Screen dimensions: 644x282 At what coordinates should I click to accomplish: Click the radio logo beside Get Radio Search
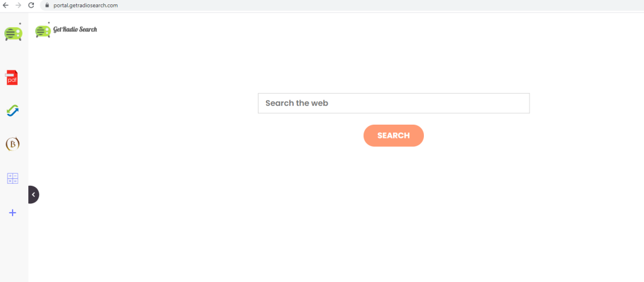coord(43,30)
